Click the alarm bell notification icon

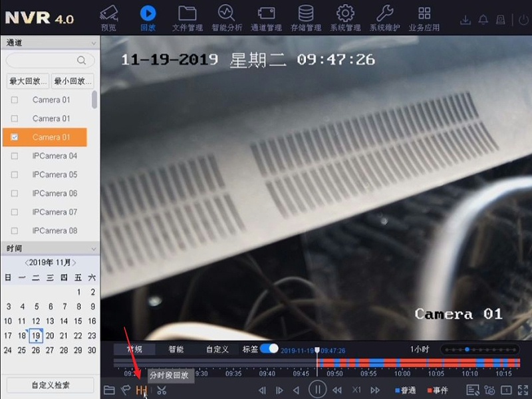coord(483,21)
